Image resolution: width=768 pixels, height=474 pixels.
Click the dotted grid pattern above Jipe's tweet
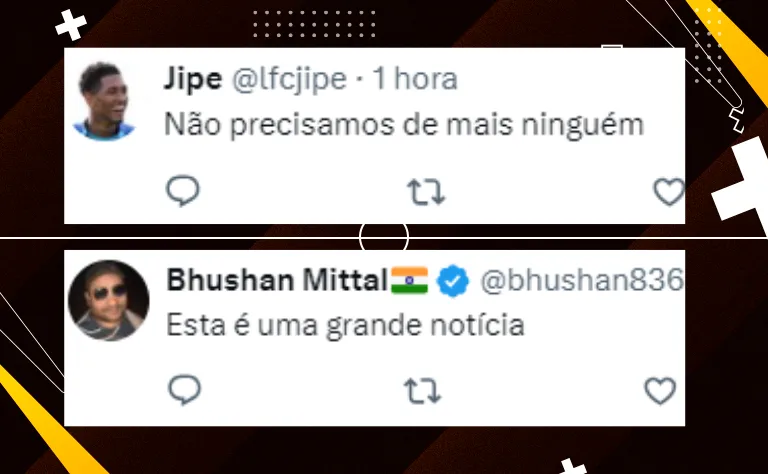(x=314, y=24)
